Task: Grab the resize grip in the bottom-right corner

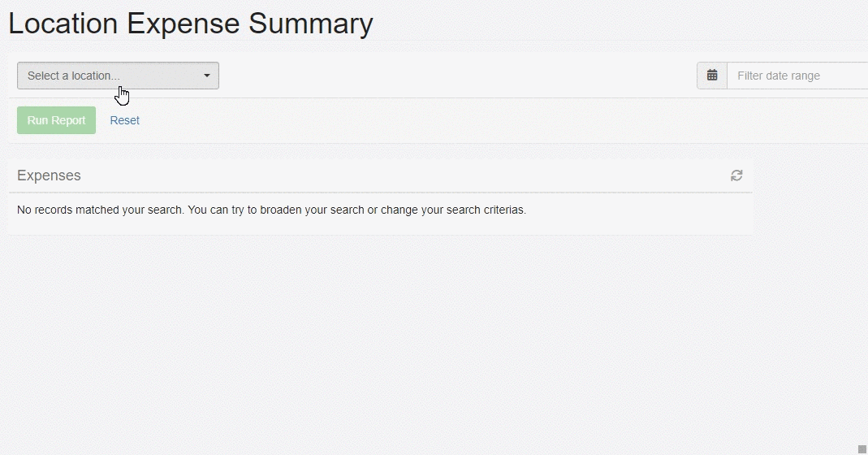Action: (862, 448)
